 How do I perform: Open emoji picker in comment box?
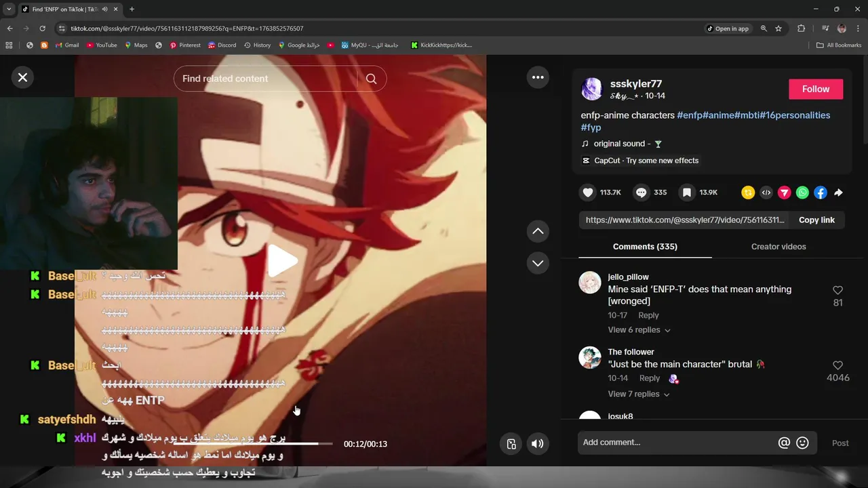[x=802, y=443]
